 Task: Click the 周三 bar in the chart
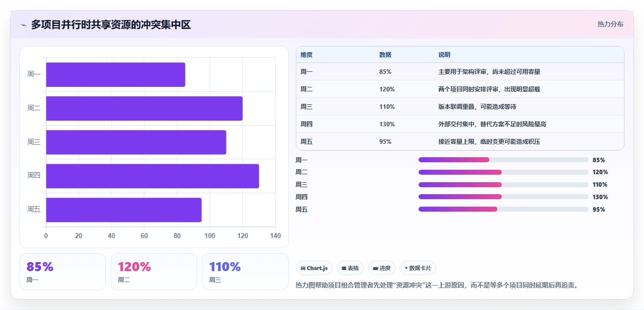[x=136, y=142]
